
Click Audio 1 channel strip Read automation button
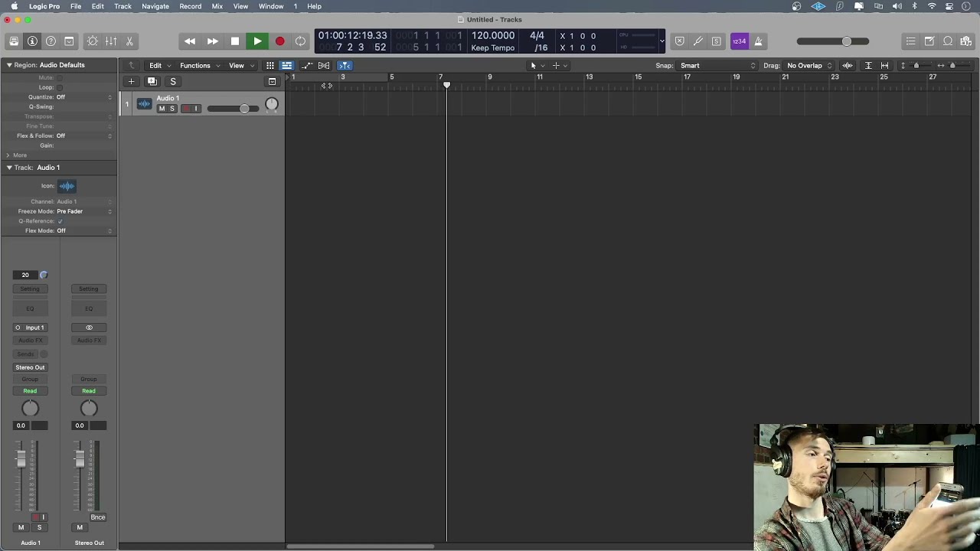[x=30, y=391]
